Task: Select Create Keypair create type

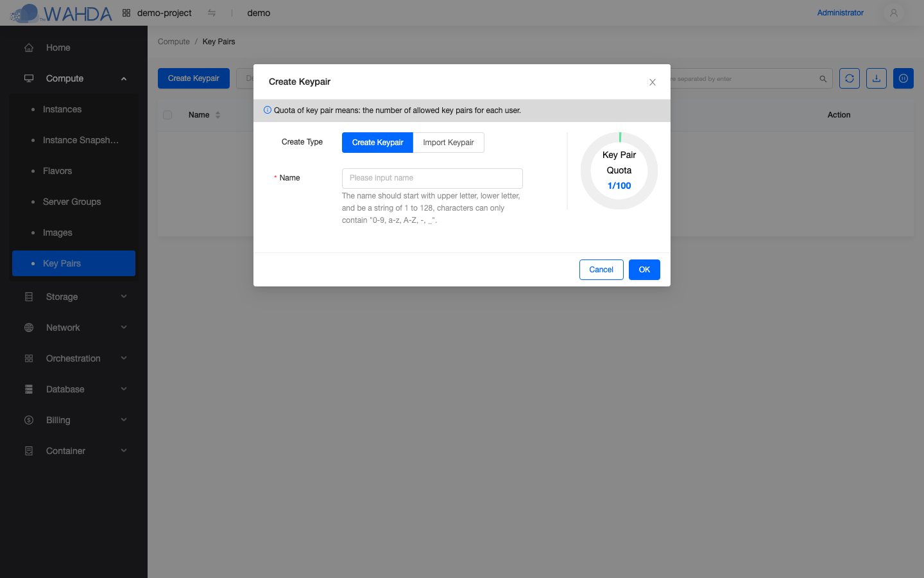Action: 377,143
